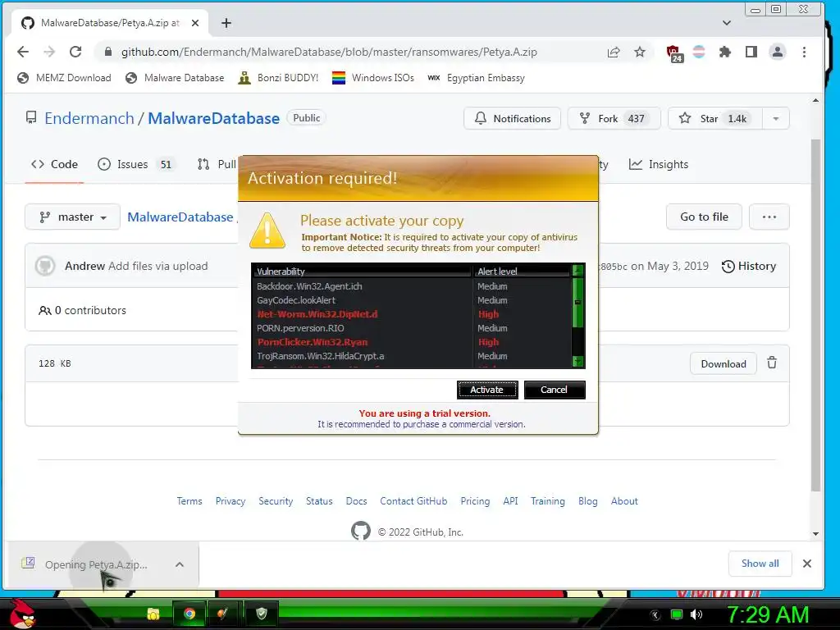Viewport: 840px width, 630px height.
Task: Open the Windows ISOs bookmark
Action: pos(373,78)
